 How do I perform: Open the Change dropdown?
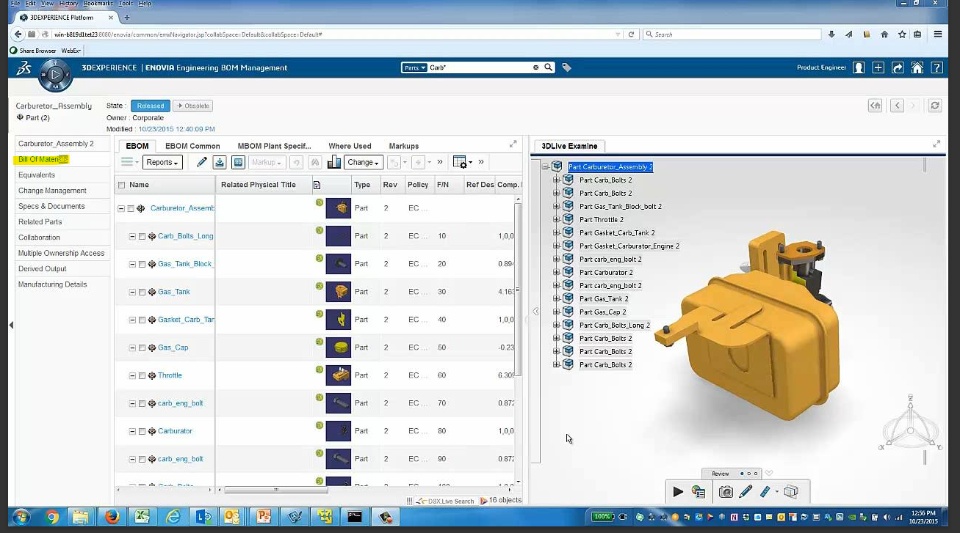(363, 162)
